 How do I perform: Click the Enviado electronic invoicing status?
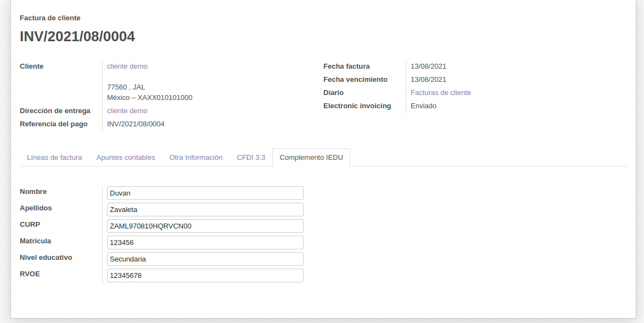click(x=423, y=106)
